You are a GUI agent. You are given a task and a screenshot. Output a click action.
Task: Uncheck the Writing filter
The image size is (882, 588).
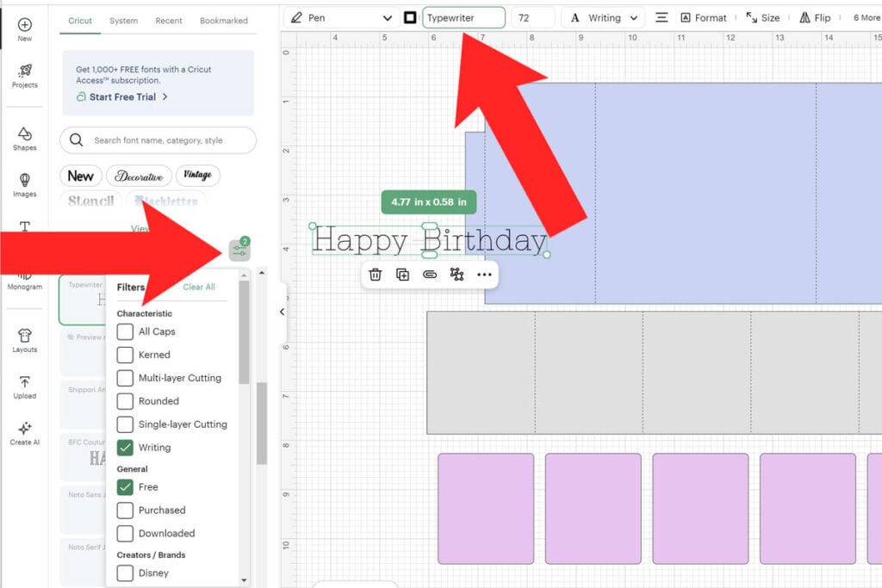[126, 448]
